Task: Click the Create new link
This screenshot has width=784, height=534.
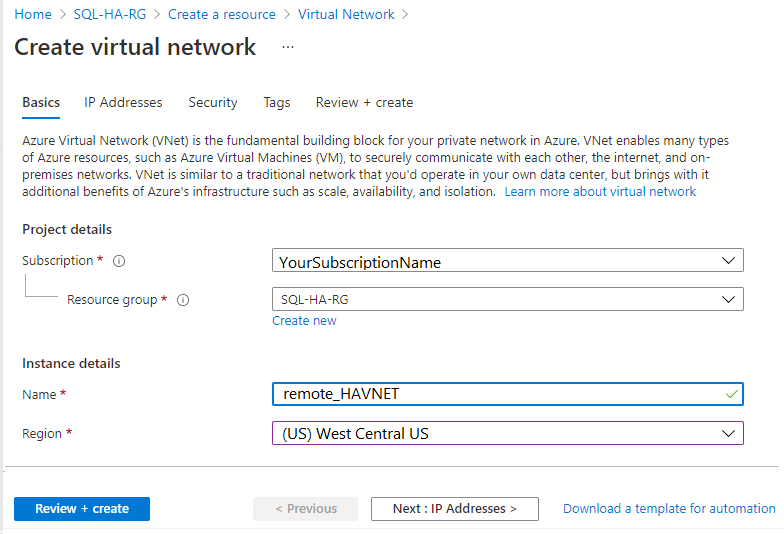Action: pos(304,321)
